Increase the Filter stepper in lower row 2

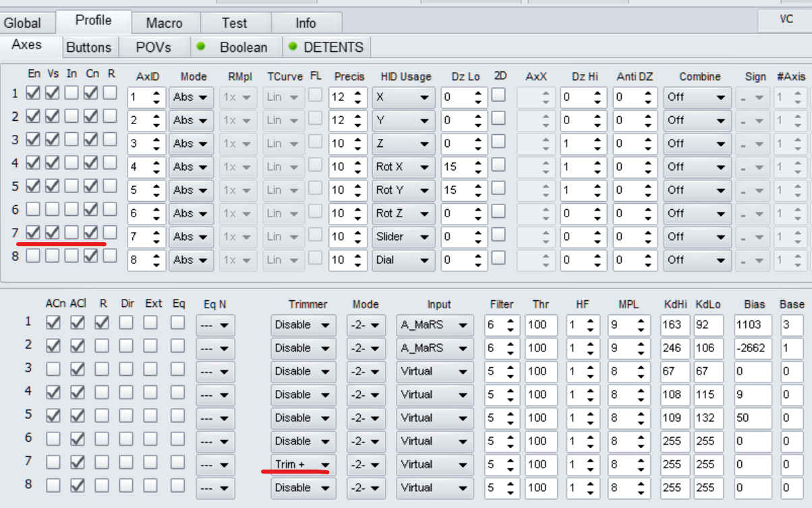point(511,344)
